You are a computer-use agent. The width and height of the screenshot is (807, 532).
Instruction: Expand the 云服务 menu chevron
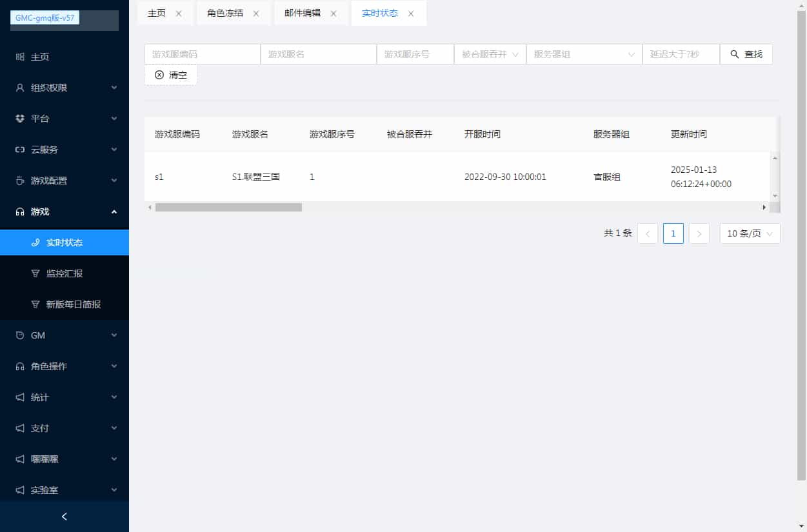(114, 150)
